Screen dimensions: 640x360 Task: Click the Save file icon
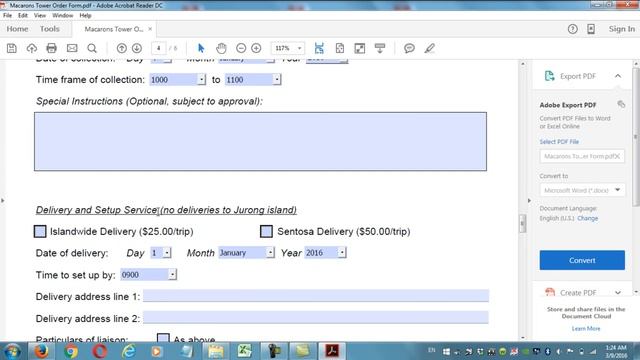[x=12, y=48]
